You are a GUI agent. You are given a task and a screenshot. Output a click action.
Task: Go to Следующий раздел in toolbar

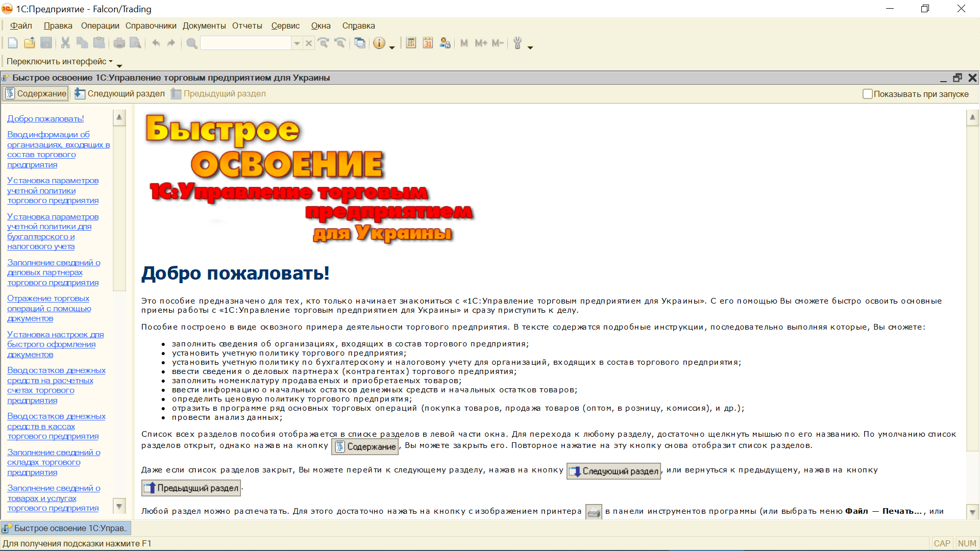[x=119, y=93]
